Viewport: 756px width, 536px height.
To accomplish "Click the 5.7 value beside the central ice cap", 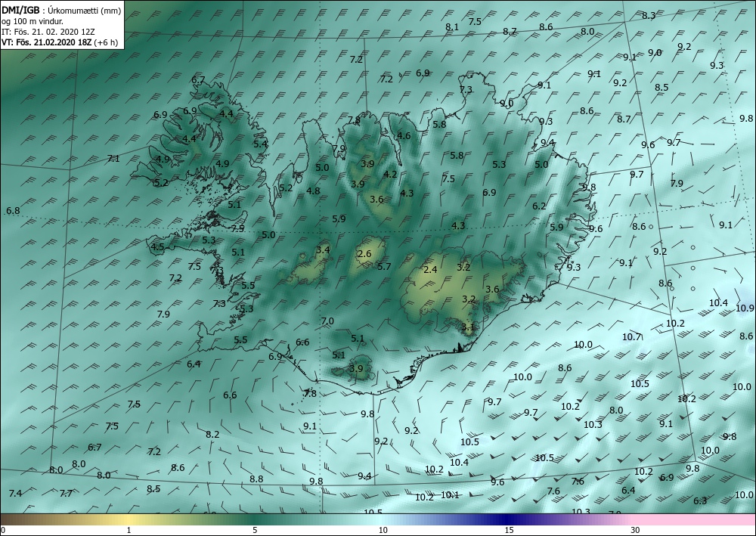I will coord(384,266).
